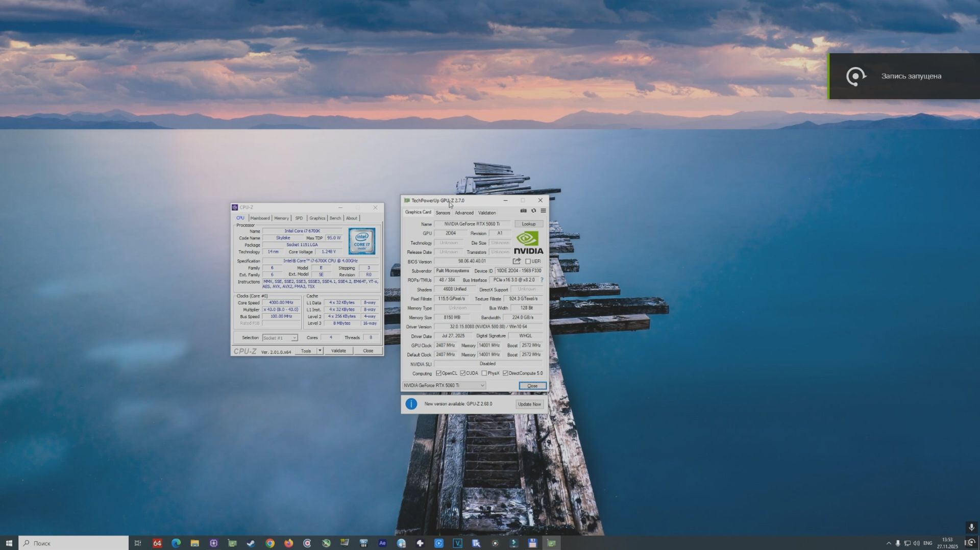Click the Windows search field on taskbar
This screenshot has height=550, width=980.
point(71,543)
